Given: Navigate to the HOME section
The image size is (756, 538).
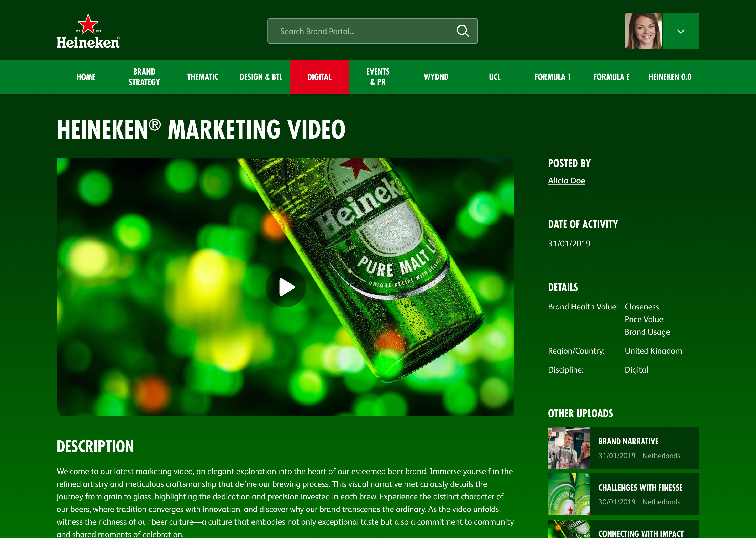Looking at the screenshot, I should (x=86, y=77).
